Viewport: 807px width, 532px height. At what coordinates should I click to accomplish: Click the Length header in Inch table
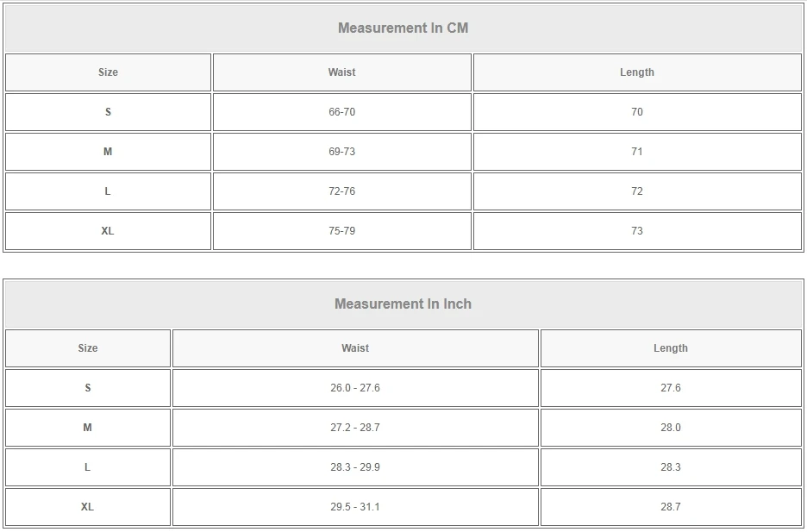point(670,348)
